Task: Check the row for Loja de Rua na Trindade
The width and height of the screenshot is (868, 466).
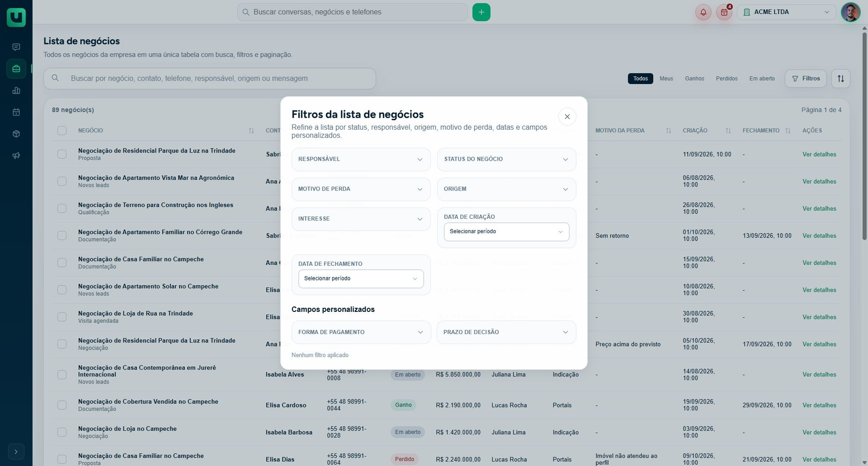Action: 62,317
